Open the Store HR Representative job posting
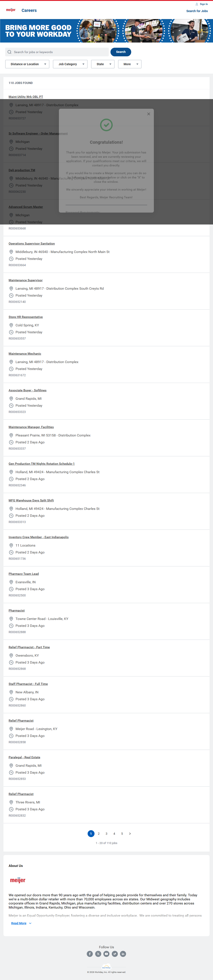 pos(26,317)
